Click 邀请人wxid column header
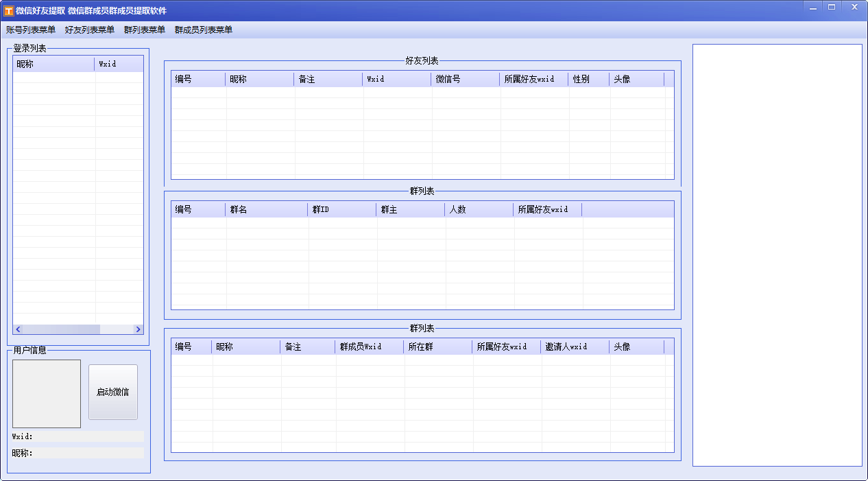868x481 pixels. (x=575, y=347)
